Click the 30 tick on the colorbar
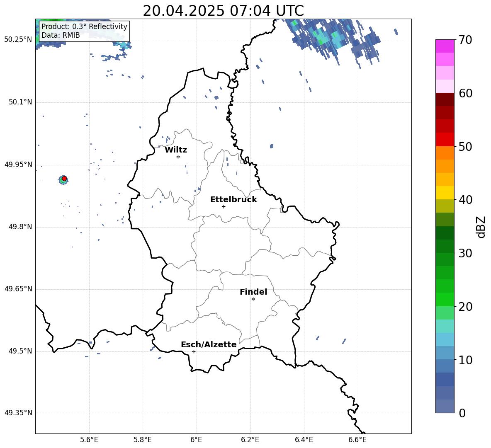This screenshot has width=491, height=448. click(x=465, y=253)
